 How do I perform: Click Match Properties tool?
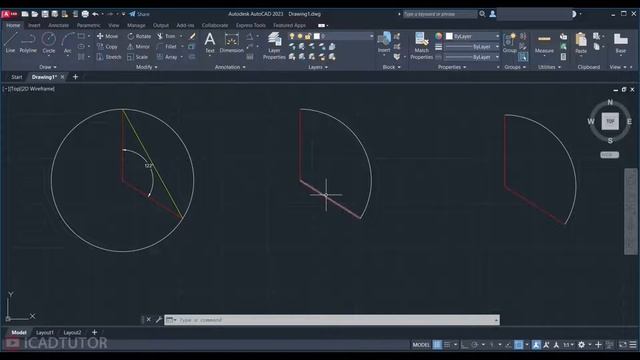pyautogui.click(x=422, y=46)
